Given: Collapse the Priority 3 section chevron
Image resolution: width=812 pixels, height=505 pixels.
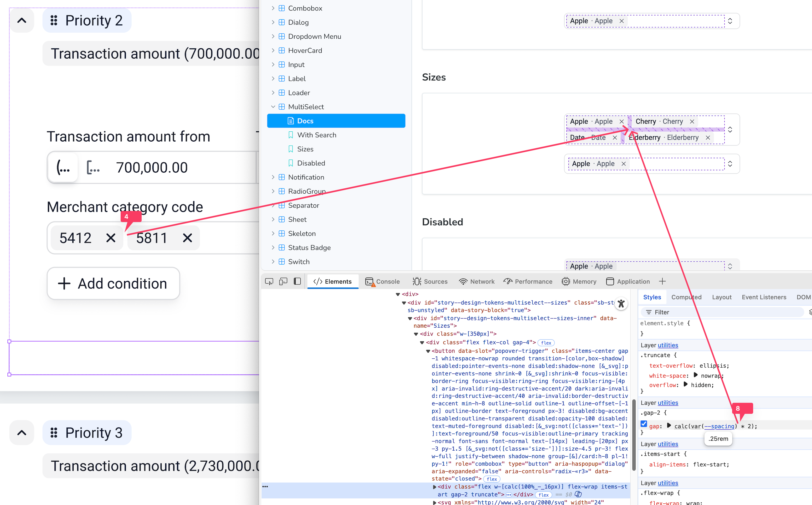Looking at the screenshot, I should [22, 433].
